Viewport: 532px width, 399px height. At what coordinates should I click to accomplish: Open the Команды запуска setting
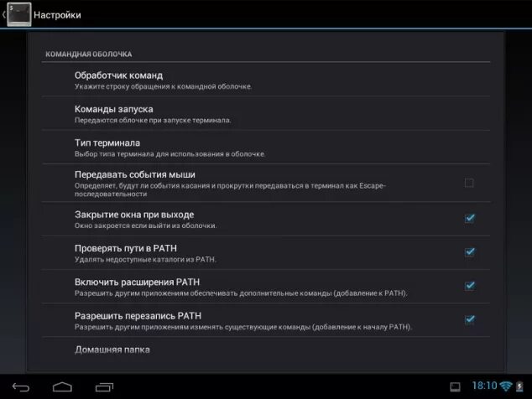coord(266,113)
